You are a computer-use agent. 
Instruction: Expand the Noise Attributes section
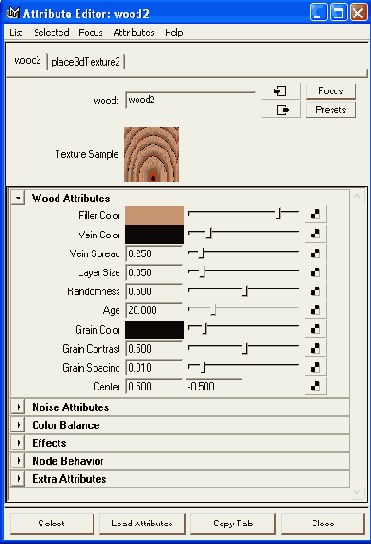(x=18, y=407)
